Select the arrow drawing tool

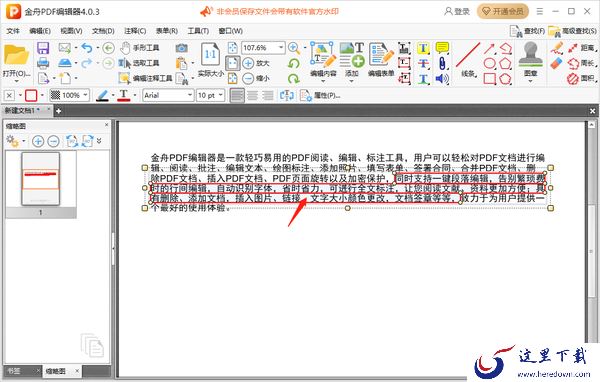coord(490,48)
